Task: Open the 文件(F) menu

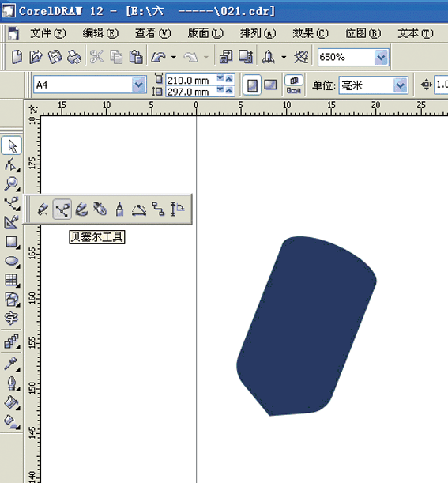Action: click(47, 33)
